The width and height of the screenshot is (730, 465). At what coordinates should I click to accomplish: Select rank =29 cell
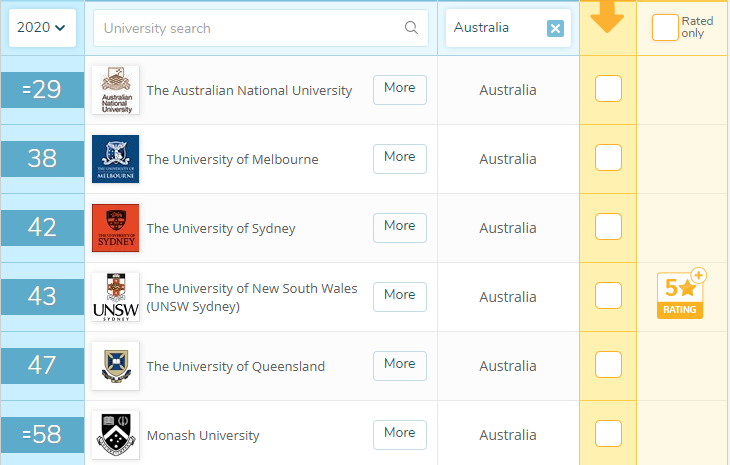[x=42, y=90]
